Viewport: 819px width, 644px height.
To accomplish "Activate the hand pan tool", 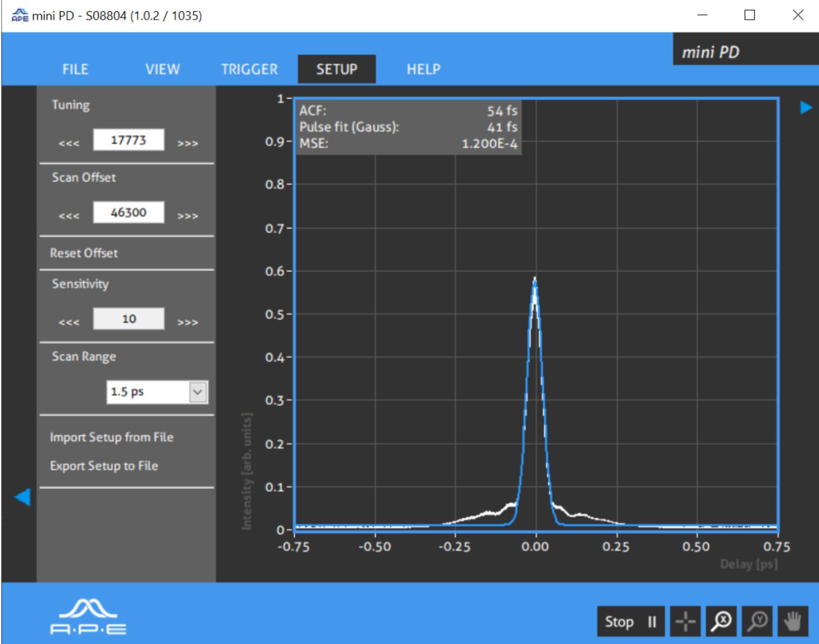I will tap(792, 622).
